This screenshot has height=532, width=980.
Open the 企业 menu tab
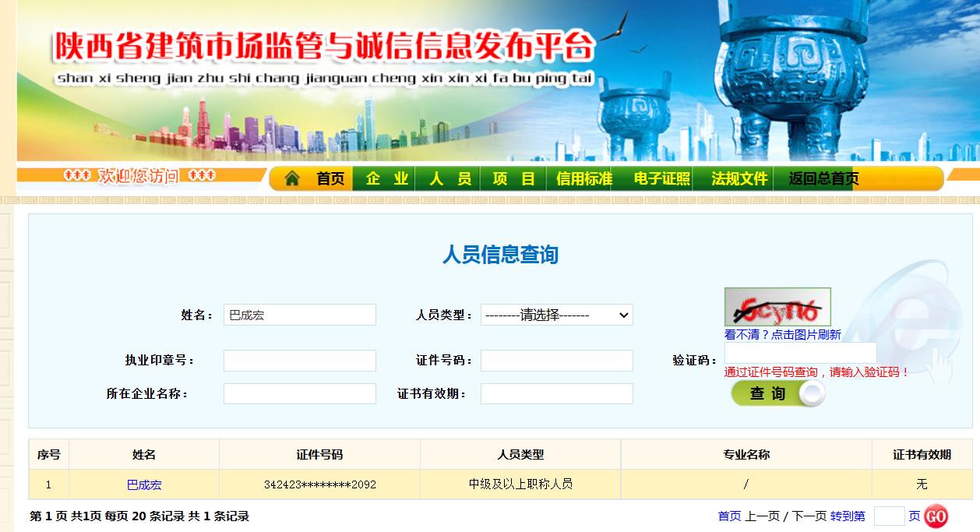pos(387,179)
